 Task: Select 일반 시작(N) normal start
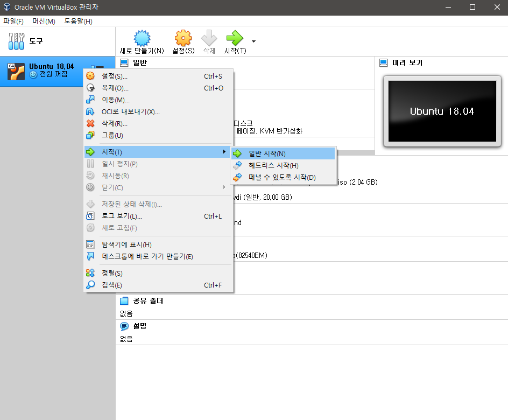pyautogui.click(x=284, y=153)
